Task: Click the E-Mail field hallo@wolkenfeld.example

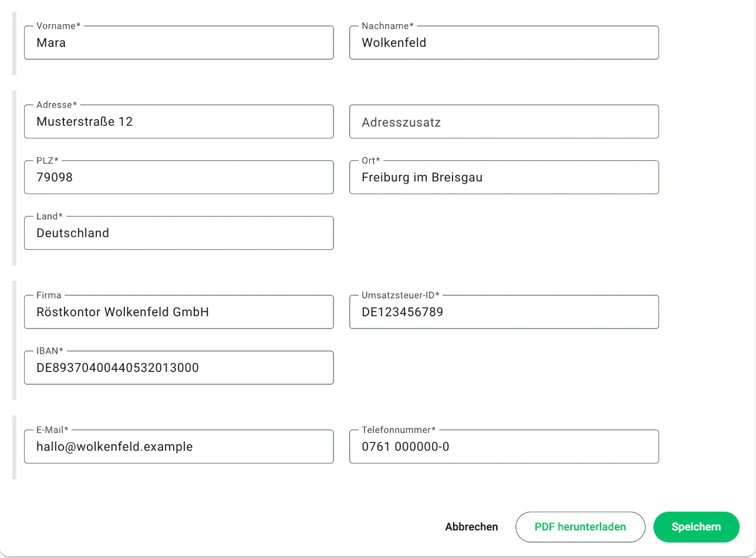Action: tap(179, 447)
